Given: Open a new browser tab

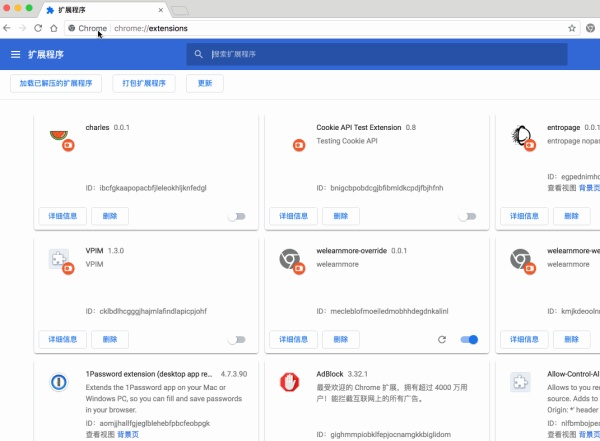Looking at the screenshot, I should point(180,10).
